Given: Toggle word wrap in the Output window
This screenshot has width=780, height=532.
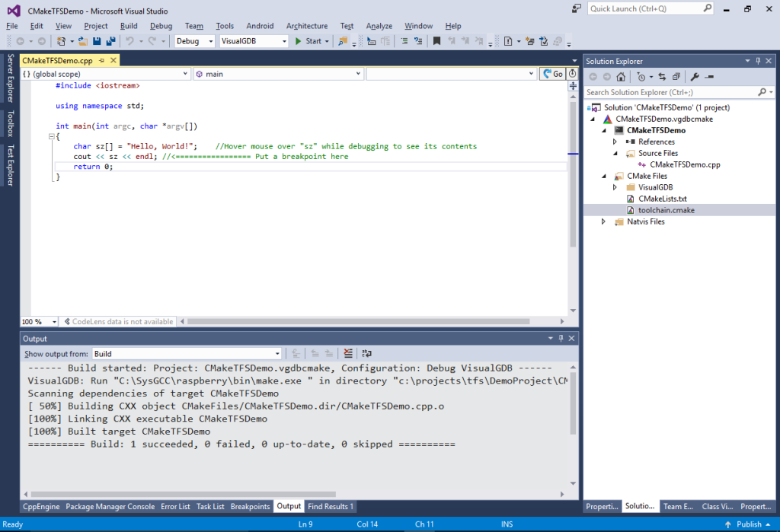Looking at the screenshot, I should coord(366,352).
